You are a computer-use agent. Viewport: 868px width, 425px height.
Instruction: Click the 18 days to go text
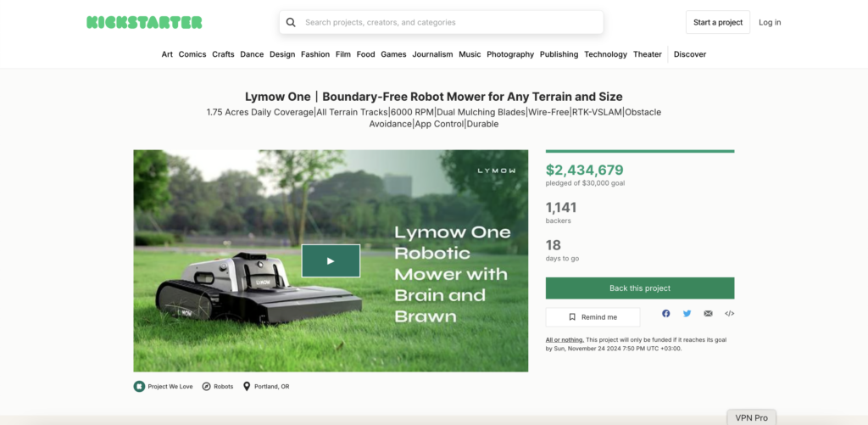(x=563, y=250)
